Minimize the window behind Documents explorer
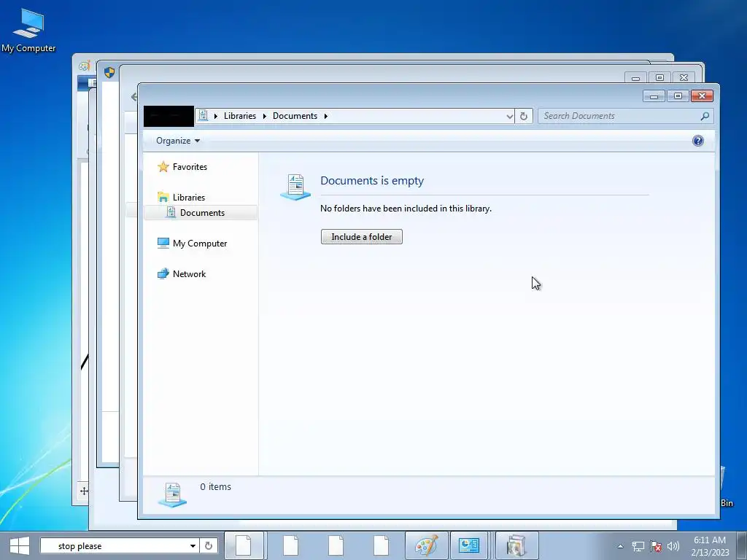Image resolution: width=747 pixels, height=560 pixels. pyautogui.click(x=635, y=77)
